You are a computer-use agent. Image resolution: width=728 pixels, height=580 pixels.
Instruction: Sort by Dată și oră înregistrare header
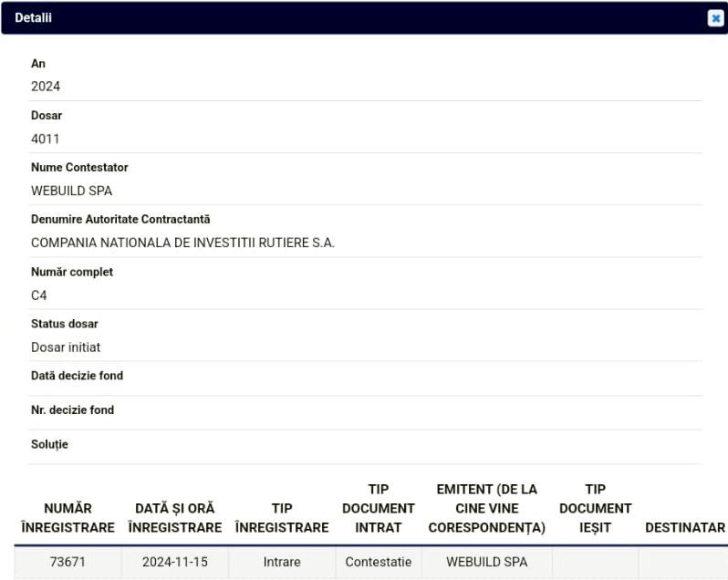tap(174, 517)
